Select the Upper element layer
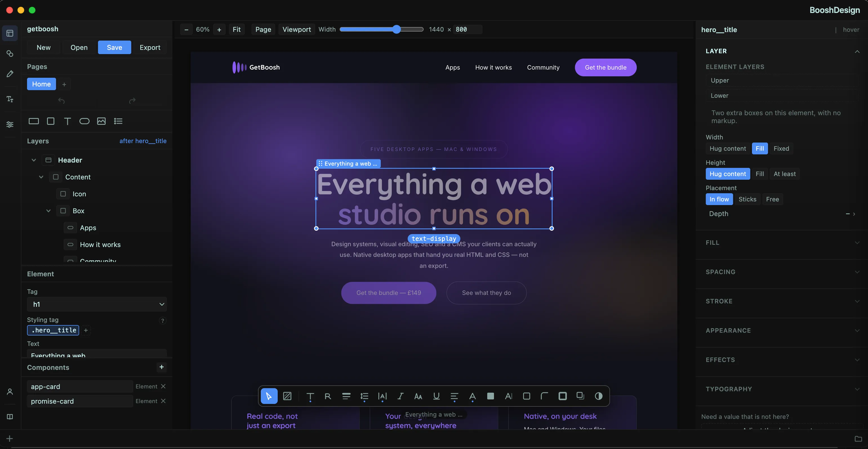This screenshot has width=868, height=449. [x=782, y=80]
